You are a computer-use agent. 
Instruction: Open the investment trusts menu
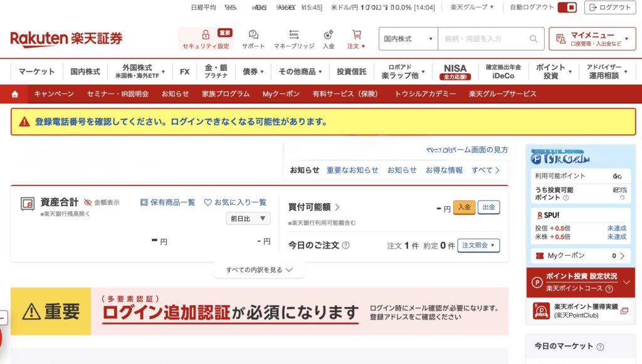pos(351,71)
